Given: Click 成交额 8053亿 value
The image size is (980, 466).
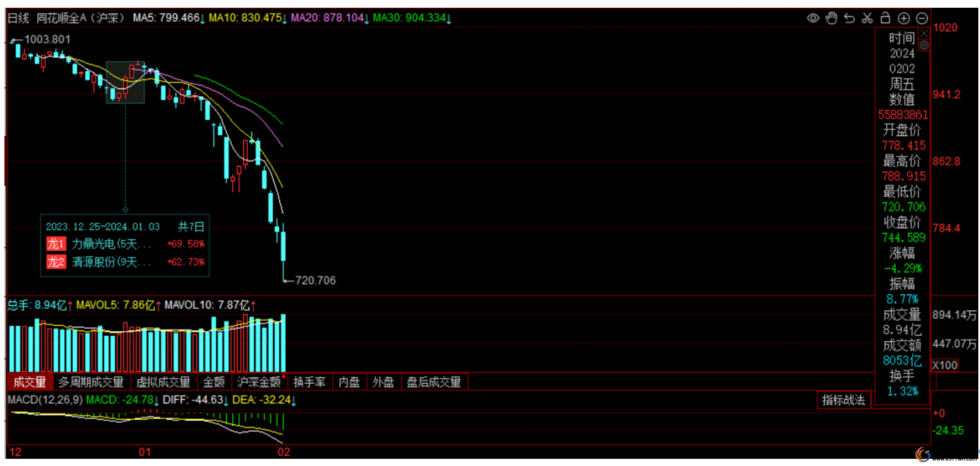Looking at the screenshot, I should pyautogui.click(x=902, y=361).
